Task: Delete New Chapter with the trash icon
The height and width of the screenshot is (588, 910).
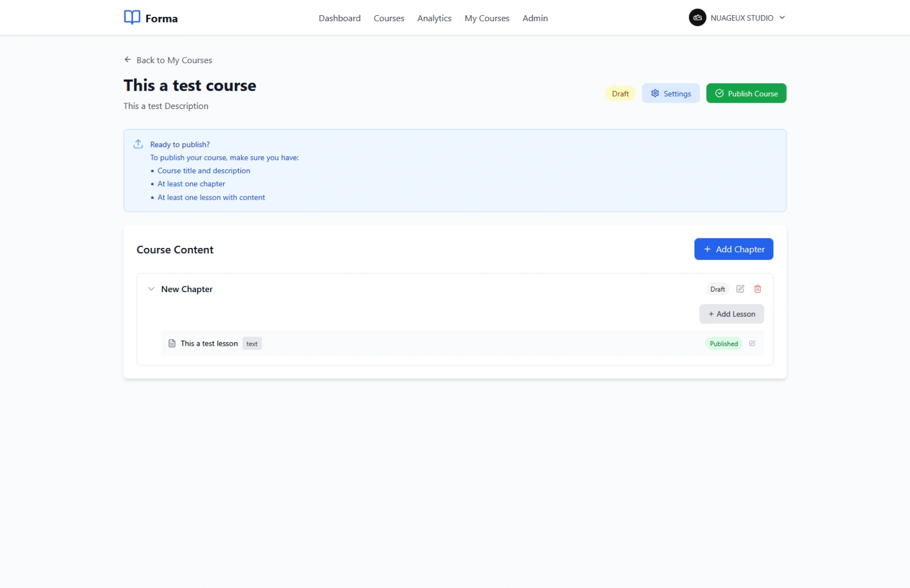Action: 757,288
